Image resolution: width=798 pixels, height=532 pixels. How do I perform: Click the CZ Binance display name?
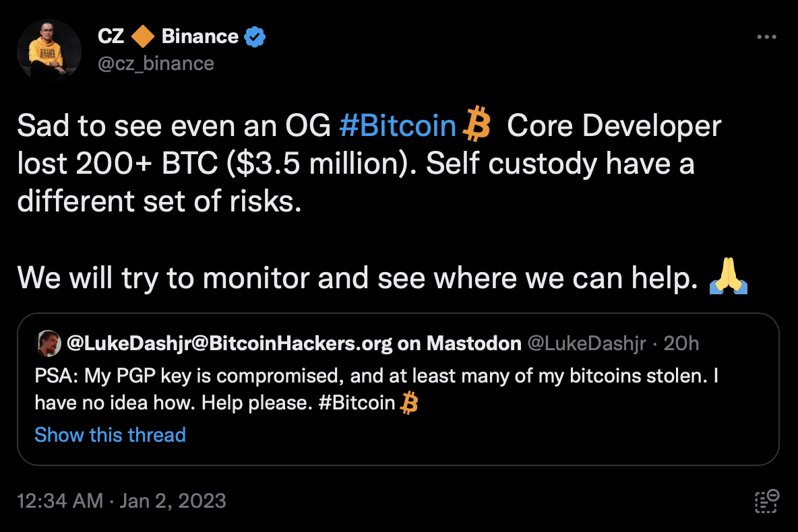point(168,36)
